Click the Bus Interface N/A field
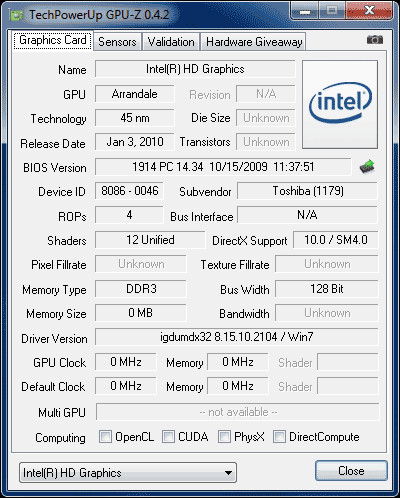 click(308, 215)
